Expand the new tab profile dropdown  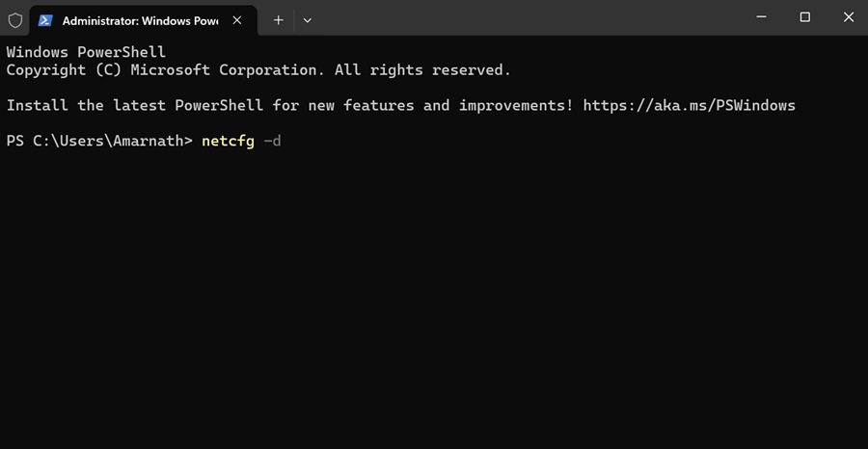[x=308, y=20]
